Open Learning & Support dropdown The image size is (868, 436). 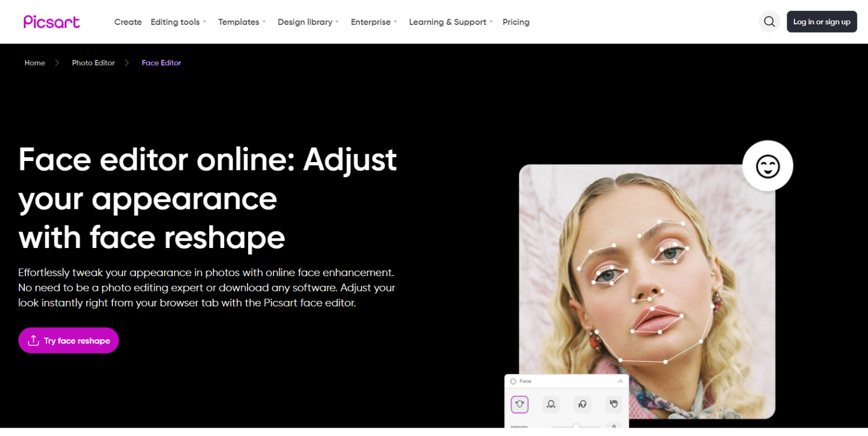[x=451, y=22]
